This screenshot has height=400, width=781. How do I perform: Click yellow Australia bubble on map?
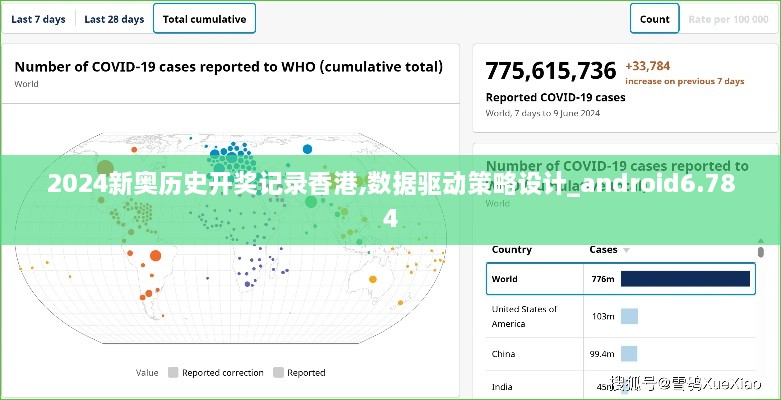click(373, 279)
